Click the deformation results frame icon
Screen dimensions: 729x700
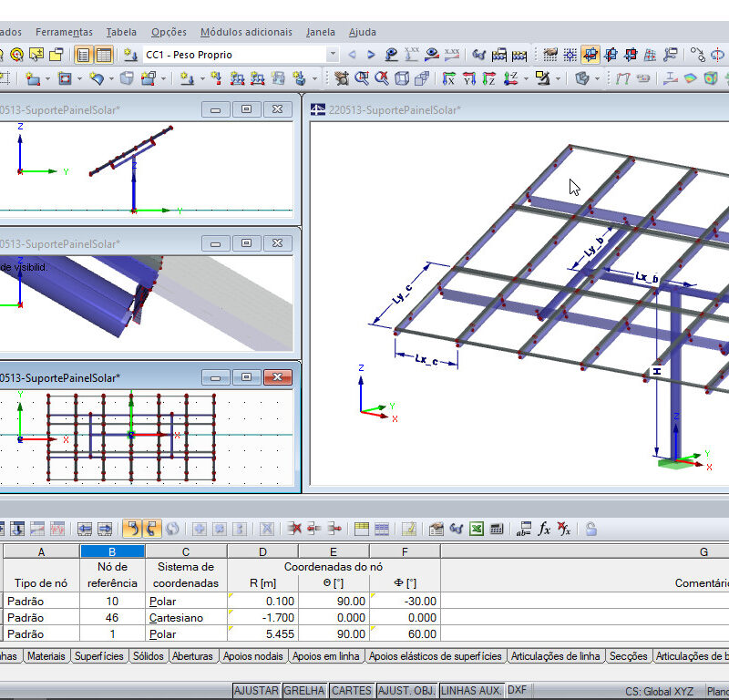pos(622,78)
